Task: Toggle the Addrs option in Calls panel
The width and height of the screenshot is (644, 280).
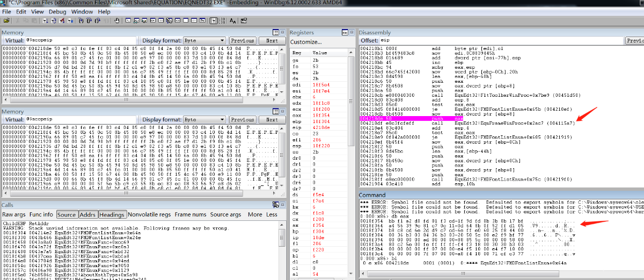Action: [87, 214]
